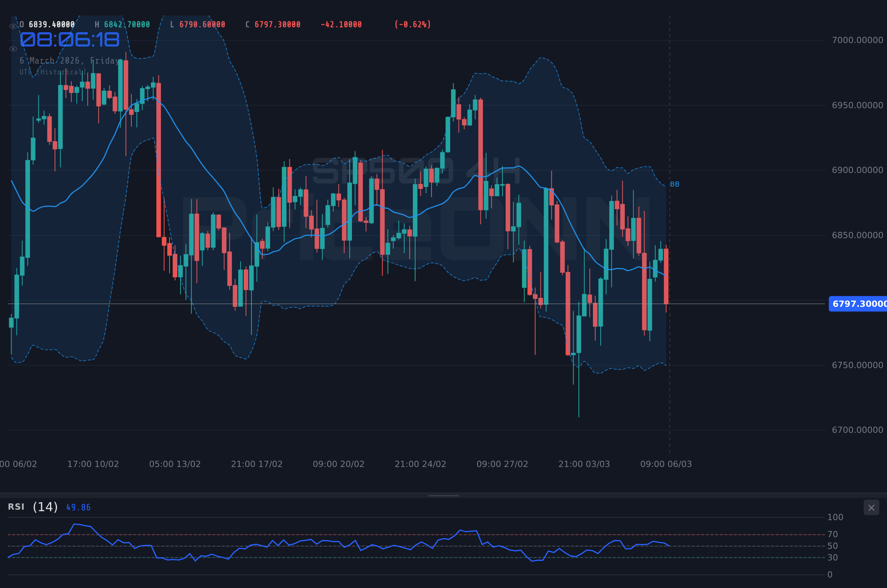Click the 6750.00000 price axis label
887x588 pixels.
pos(858,365)
